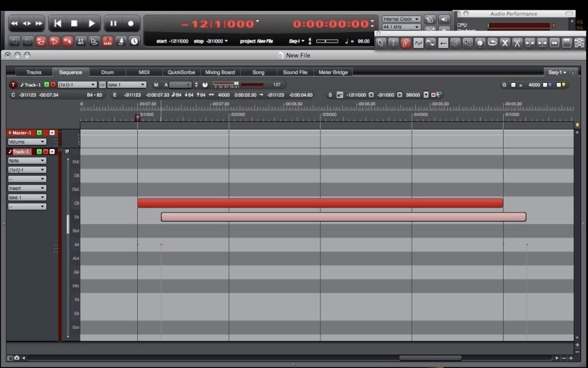Select the red C5 note bar
The image size is (588, 368).
coord(320,203)
